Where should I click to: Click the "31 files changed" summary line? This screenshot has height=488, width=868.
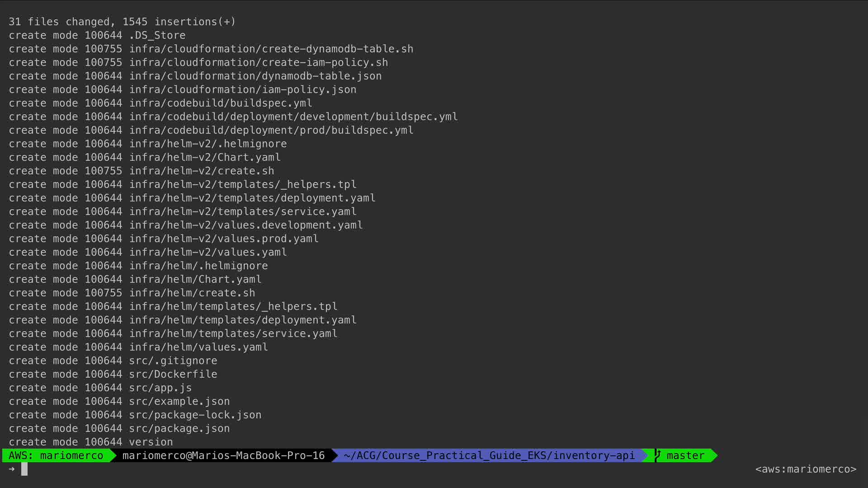(x=122, y=22)
